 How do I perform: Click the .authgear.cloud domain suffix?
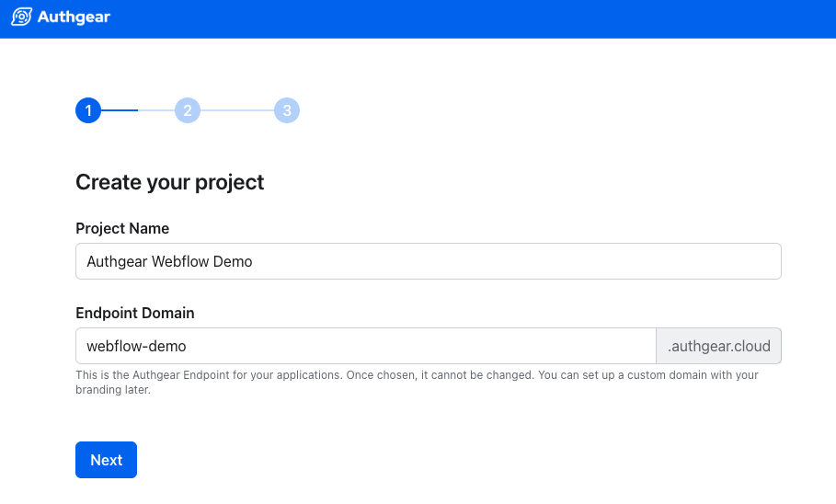[x=718, y=346]
